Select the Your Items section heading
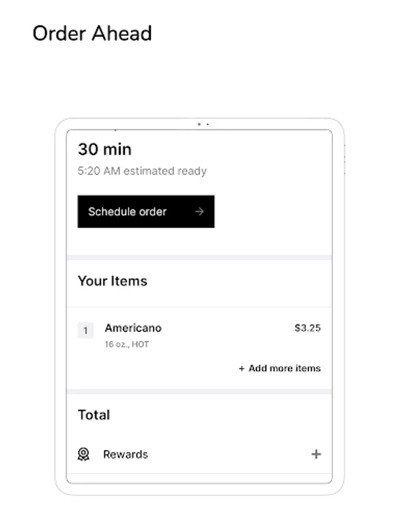This screenshot has height=532, width=399. (x=112, y=281)
